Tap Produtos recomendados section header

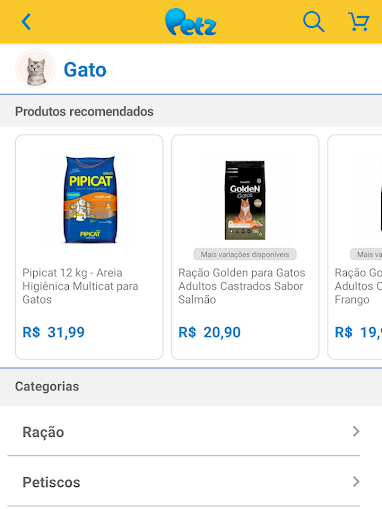click(x=84, y=112)
